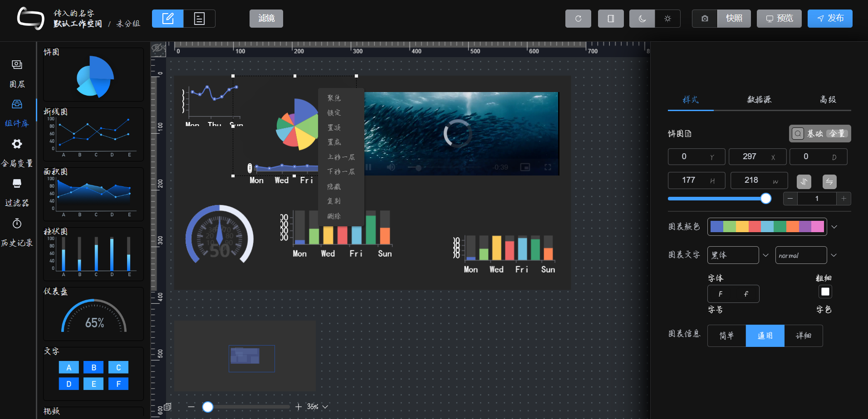Select the 仪表盘 gauge component thumbnail
Screen dimensions: 868x419
[x=93, y=314]
